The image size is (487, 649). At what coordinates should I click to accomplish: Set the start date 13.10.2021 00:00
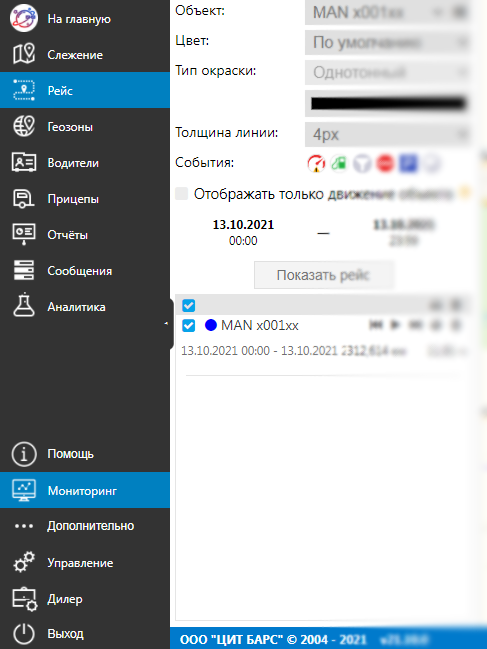coord(243,232)
